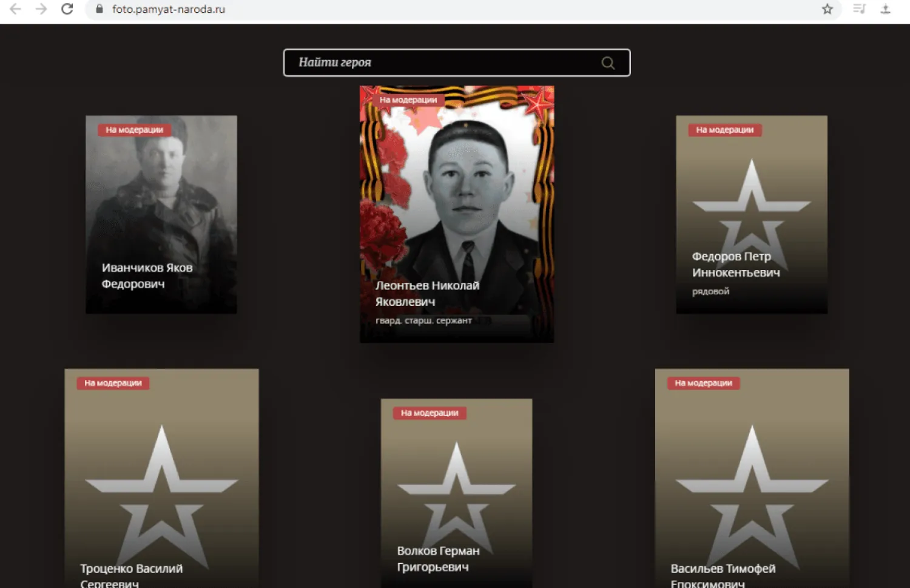Viewport: 910px width, 588px height.
Task: Bookmark this page with the star icon
Action: [827, 9]
